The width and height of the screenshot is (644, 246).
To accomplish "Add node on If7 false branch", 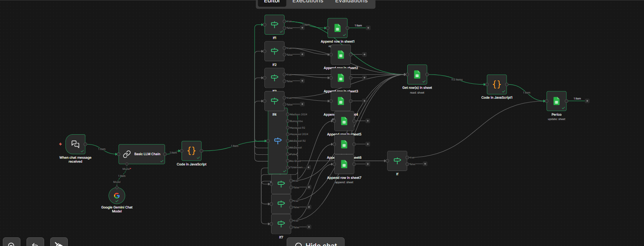I will (309, 227).
